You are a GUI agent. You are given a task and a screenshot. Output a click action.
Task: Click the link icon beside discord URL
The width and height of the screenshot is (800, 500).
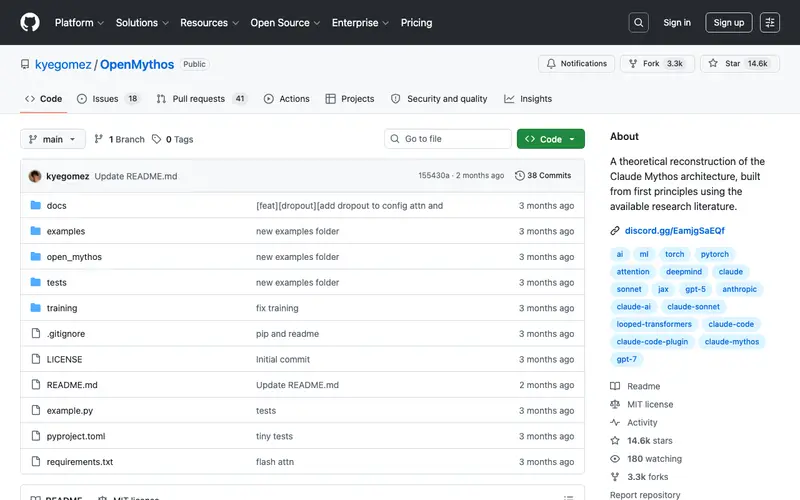[x=615, y=231]
